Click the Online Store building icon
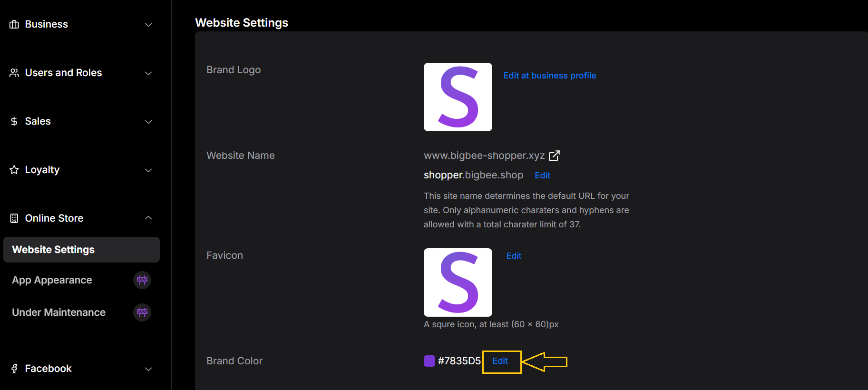 point(14,218)
